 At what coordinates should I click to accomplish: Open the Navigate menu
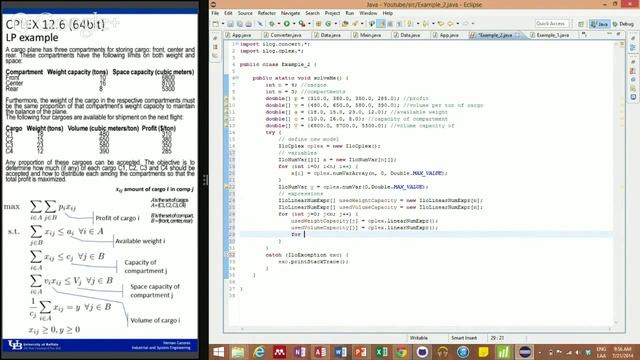(290, 13)
